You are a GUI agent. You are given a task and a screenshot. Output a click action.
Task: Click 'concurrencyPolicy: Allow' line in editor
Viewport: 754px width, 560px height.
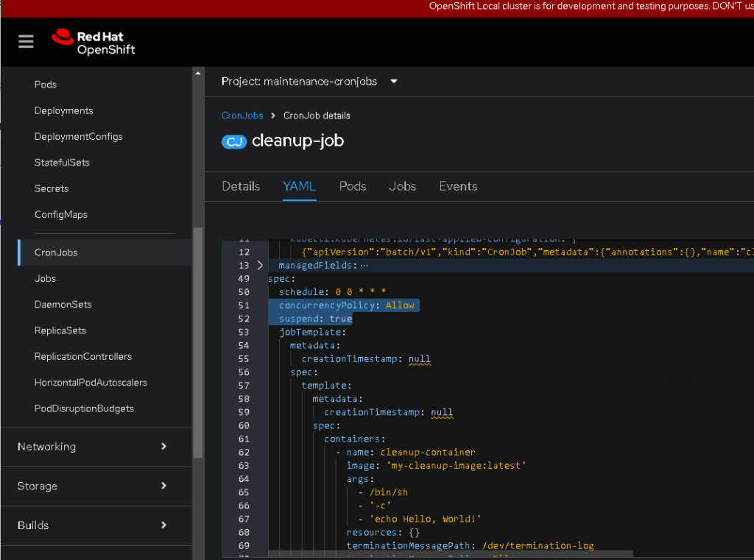tap(346, 305)
